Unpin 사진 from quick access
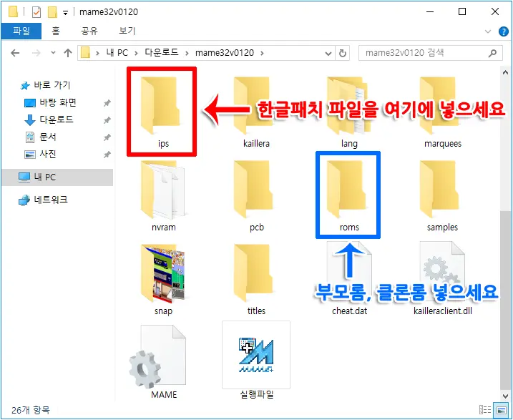The image size is (513, 420). click(107, 155)
